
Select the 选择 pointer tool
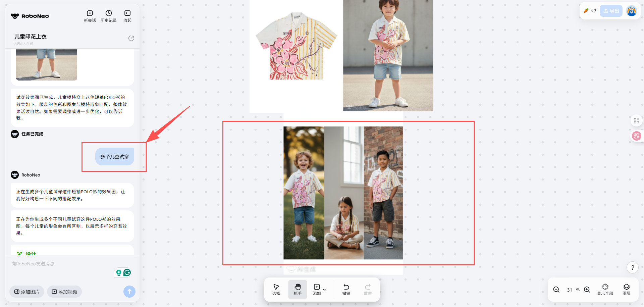pos(276,289)
